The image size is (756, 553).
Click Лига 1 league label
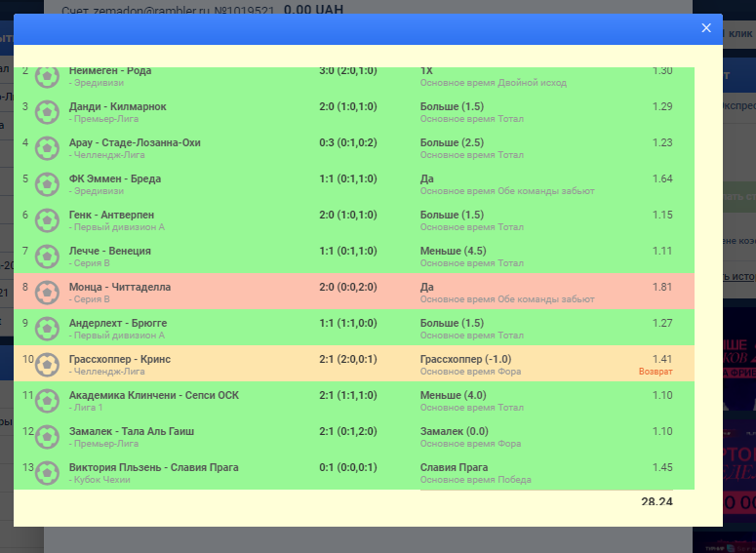pyautogui.click(x=88, y=408)
